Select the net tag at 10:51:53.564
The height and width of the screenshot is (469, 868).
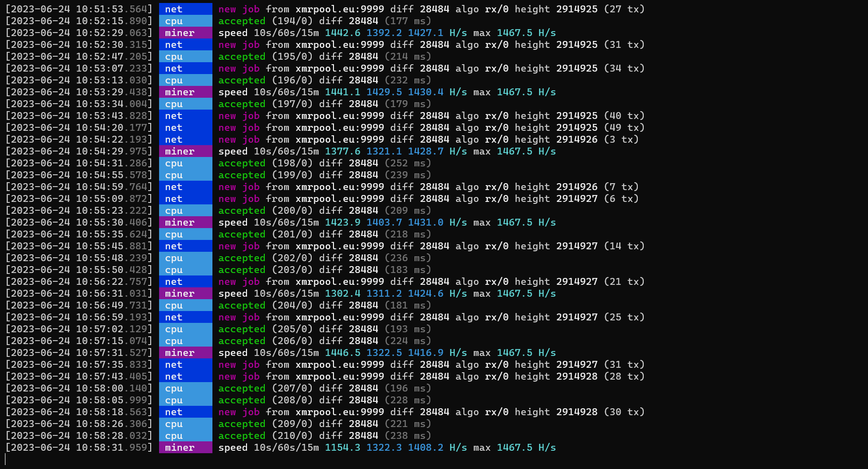pos(185,9)
